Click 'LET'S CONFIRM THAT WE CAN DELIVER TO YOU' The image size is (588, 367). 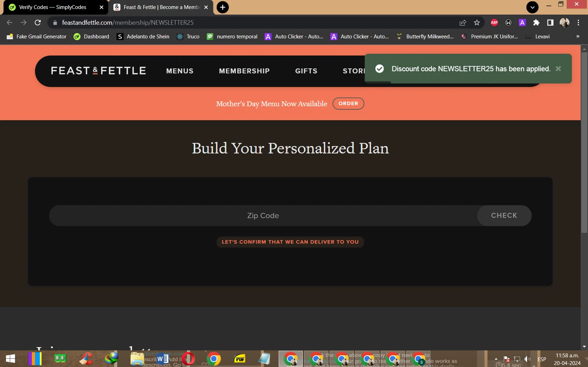290,242
